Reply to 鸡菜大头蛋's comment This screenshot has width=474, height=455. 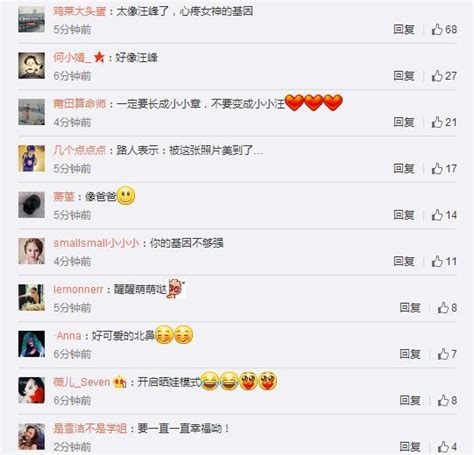(404, 29)
